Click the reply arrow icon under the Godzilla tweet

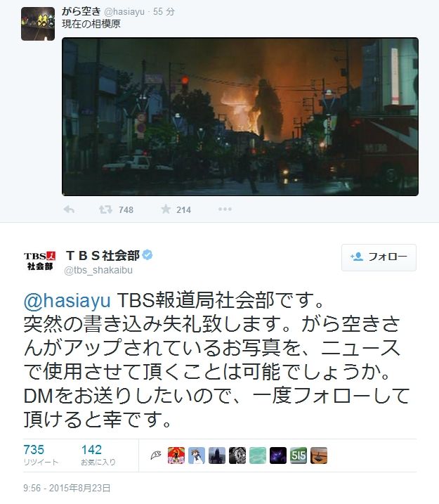pos(69,209)
